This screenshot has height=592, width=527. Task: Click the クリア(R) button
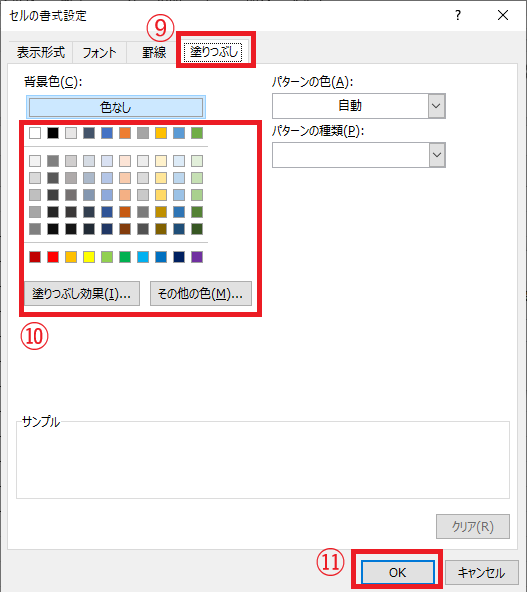[x=473, y=526]
